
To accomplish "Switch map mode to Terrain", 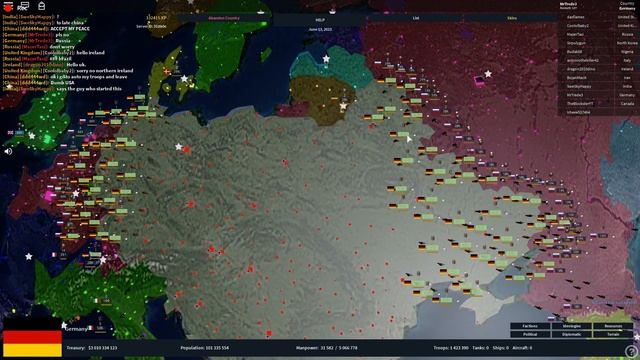I will [x=613, y=334].
